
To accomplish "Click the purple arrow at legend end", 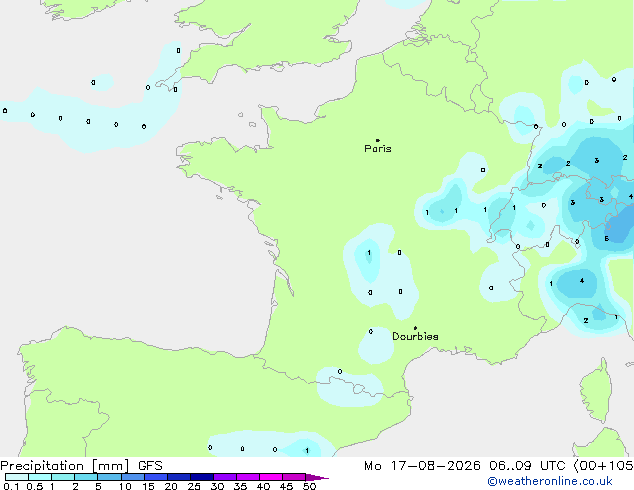I will 317,477.
